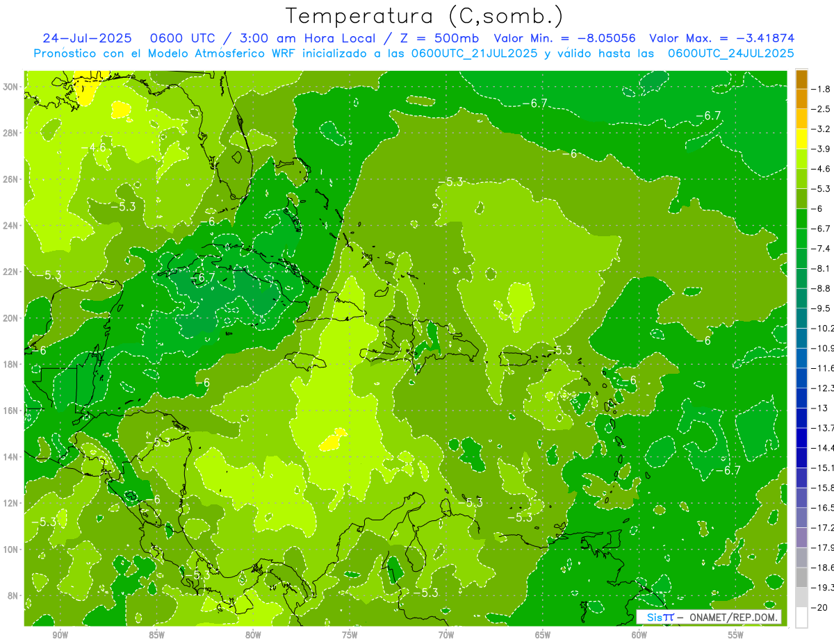Image resolution: width=834 pixels, height=644 pixels.
Task: Click the '14N' latitude axis label
Action: (10, 456)
